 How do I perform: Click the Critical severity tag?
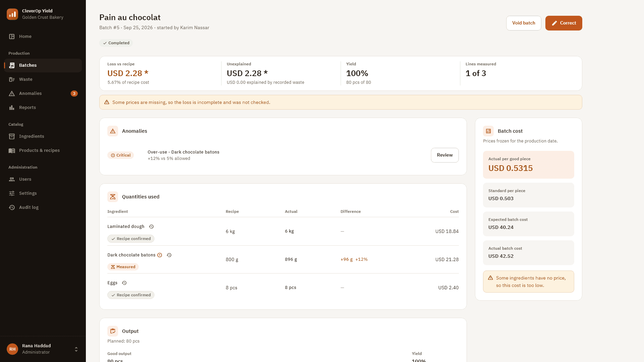tap(121, 155)
